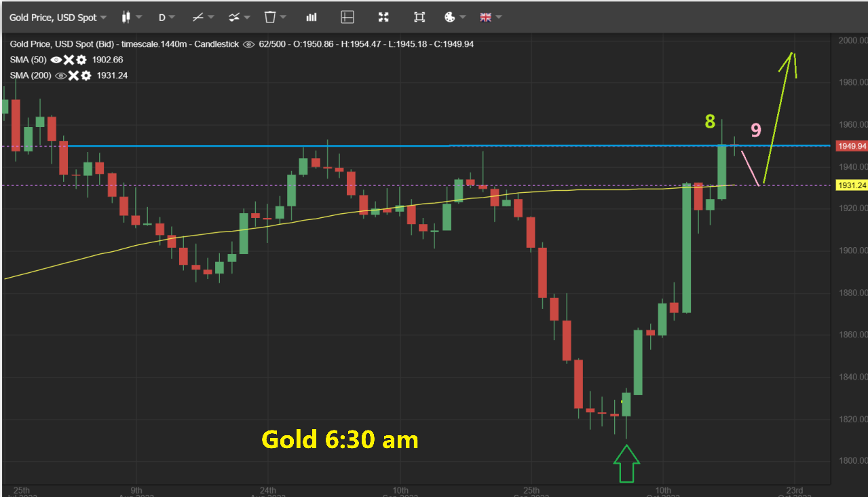Click the screenshot frame icon
Viewport: 868px width, 497px height.
[419, 17]
